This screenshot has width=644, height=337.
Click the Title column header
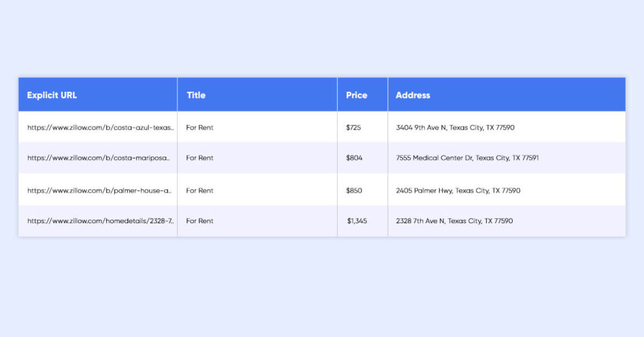coord(196,95)
